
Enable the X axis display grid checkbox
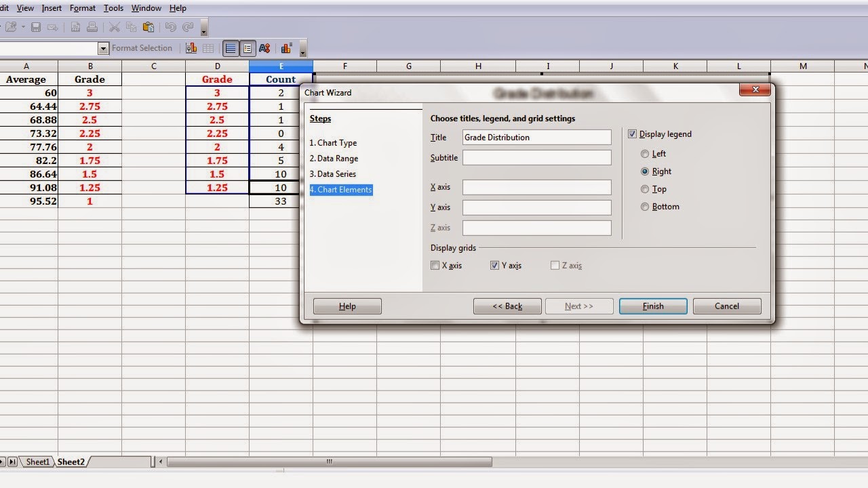(x=435, y=265)
